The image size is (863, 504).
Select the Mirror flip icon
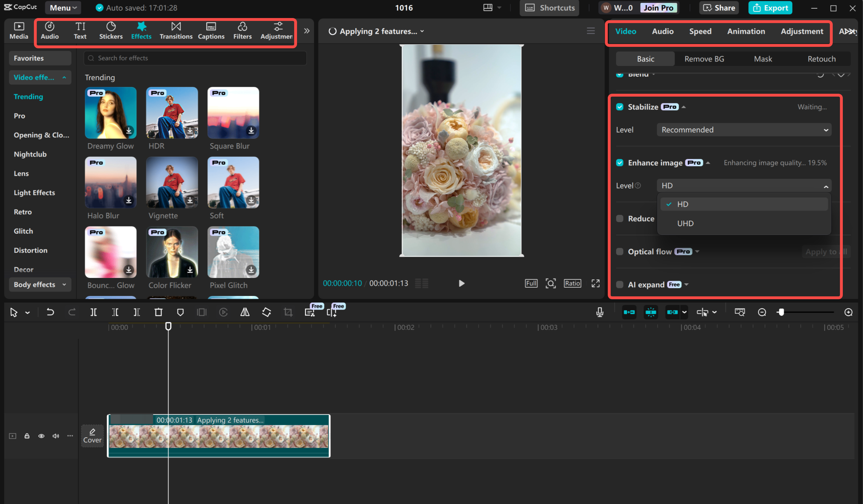pyautogui.click(x=244, y=312)
